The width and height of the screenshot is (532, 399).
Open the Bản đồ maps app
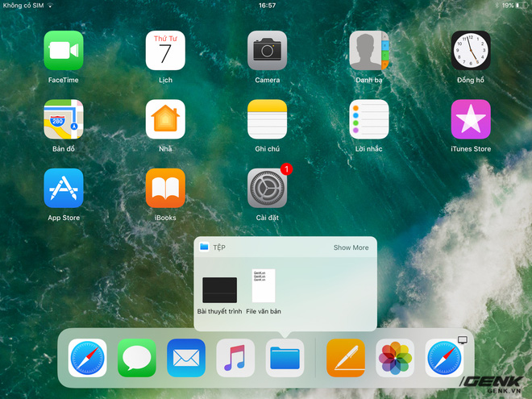click(x=64, y=119)
